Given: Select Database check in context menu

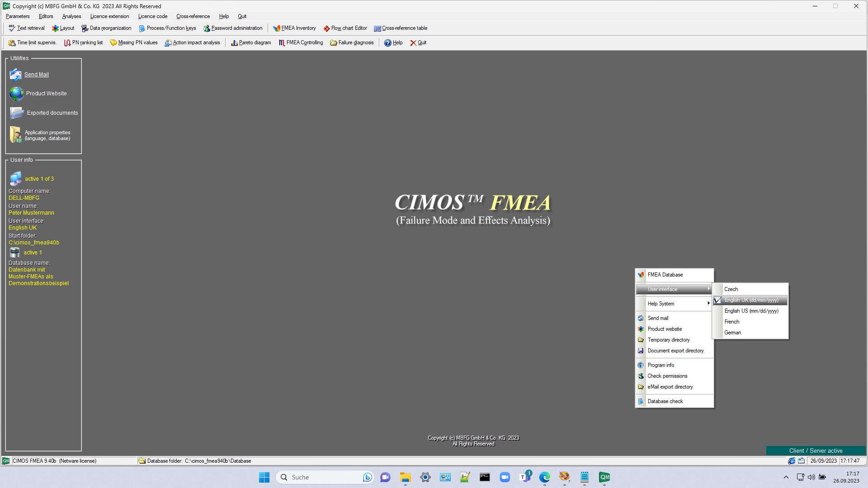Looking at the screenshot, I should pyautogui.click(x=665, y=401).
